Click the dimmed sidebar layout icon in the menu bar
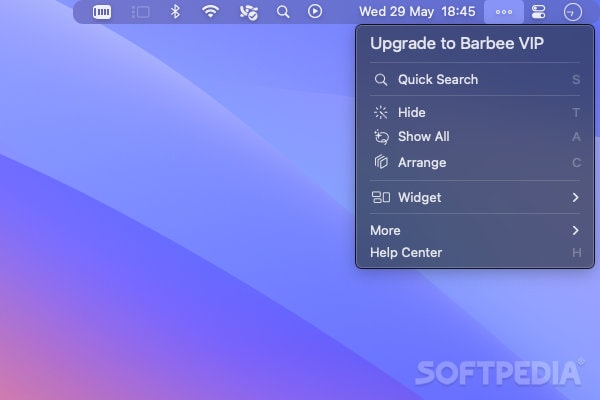The image size is (600, 400). point(140,12)
